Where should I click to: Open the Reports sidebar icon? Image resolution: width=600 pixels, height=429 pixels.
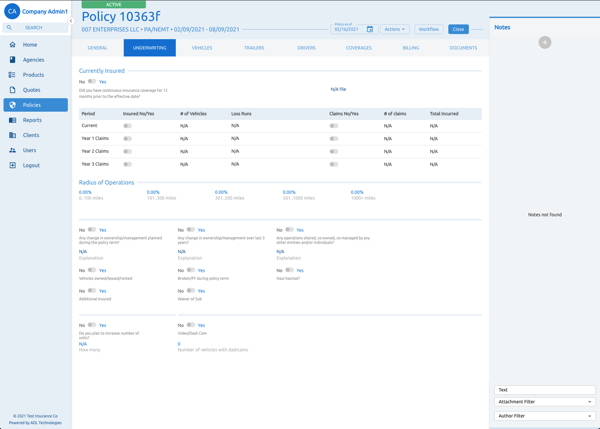coord(12,120)
